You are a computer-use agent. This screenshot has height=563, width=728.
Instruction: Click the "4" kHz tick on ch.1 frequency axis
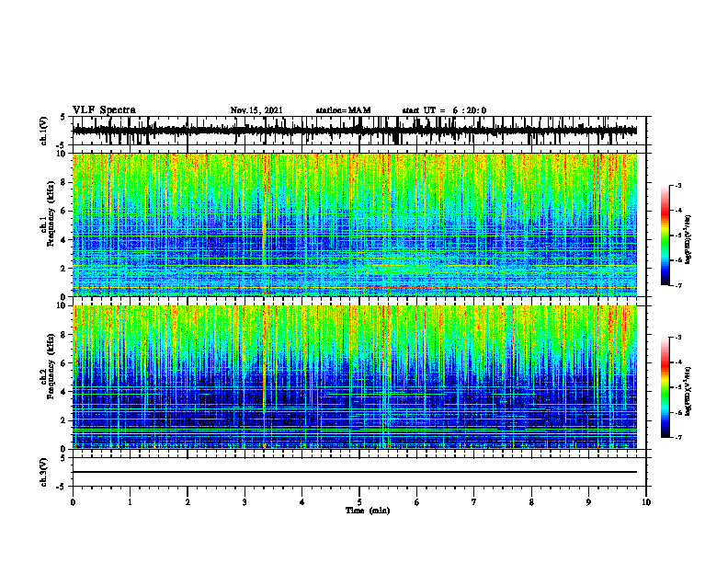[64, 240]
